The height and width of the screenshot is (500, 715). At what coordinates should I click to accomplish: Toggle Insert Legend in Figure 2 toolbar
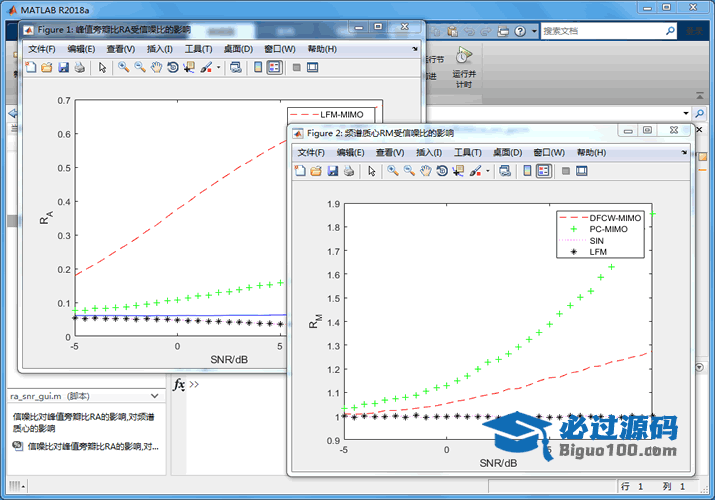click(x=544, y=171)
